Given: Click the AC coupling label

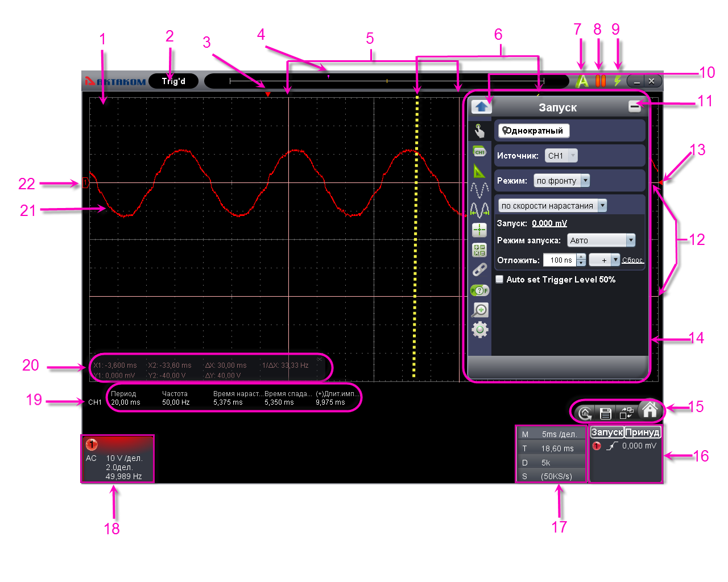Looking at the screenshot, I should (91, 458).
